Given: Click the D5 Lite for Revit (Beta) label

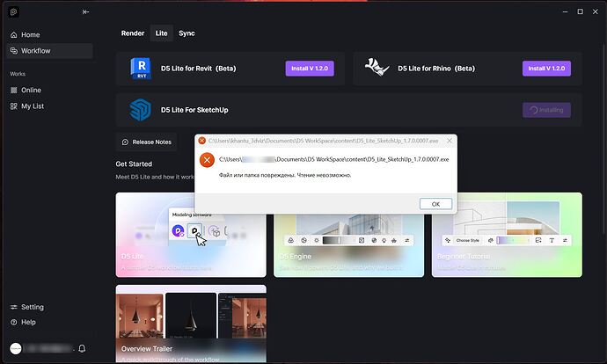Looking at the screenshot, I should tap(199, 69).
